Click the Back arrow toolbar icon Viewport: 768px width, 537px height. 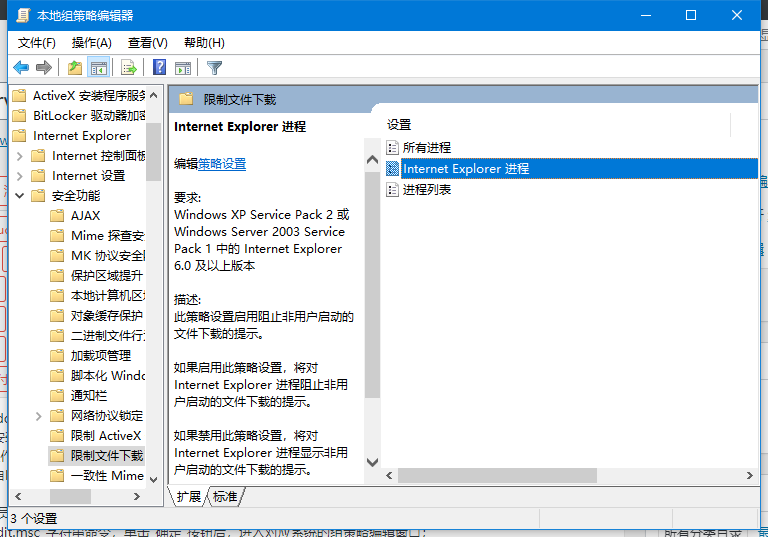pos(21,67)
